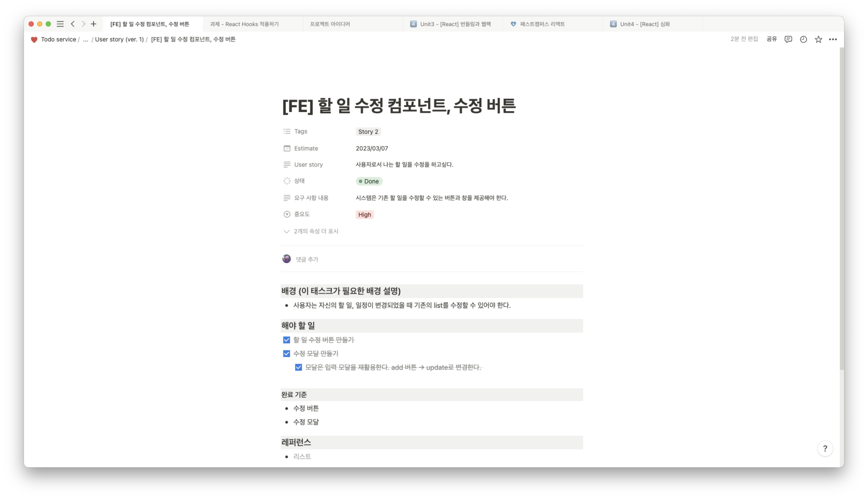The width and height of the screenshot is (868, 499).
Task: Switch to 과제 - React Hooks 적용하기 tab
Action: [x=253, y=24]
